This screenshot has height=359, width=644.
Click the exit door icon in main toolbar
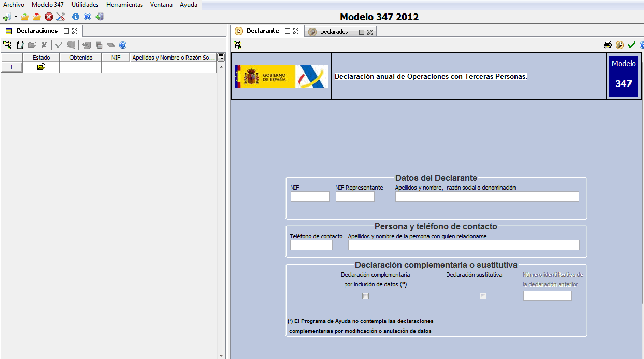[x=99, y=17]
